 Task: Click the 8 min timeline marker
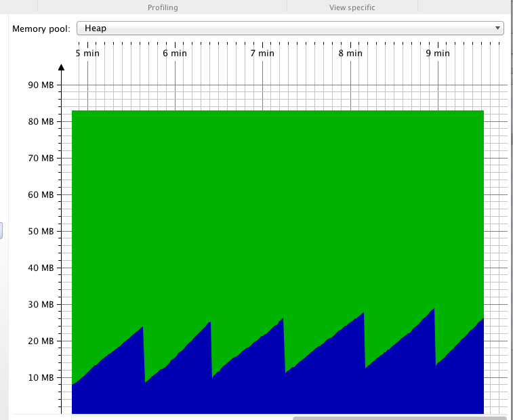click(350, 53)
